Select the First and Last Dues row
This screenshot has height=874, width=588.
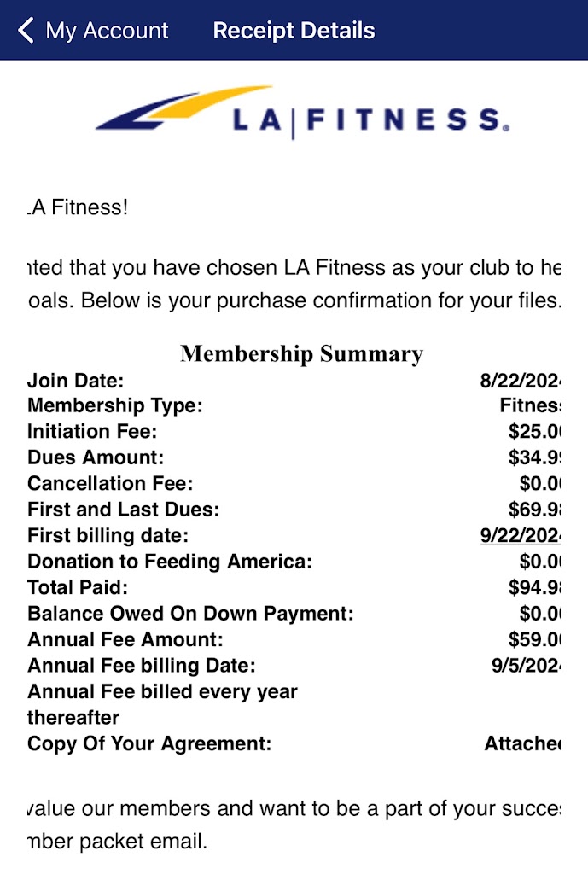pyautogui.click(x=123, y=510)
